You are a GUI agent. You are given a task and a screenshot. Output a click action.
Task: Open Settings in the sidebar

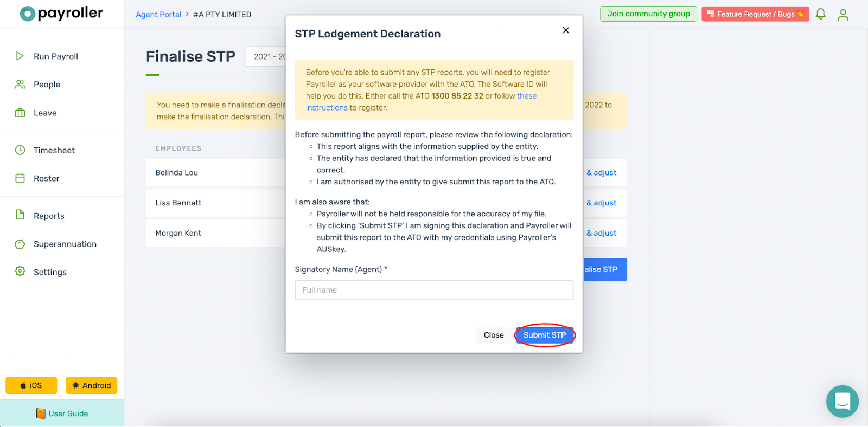point(50,272)
